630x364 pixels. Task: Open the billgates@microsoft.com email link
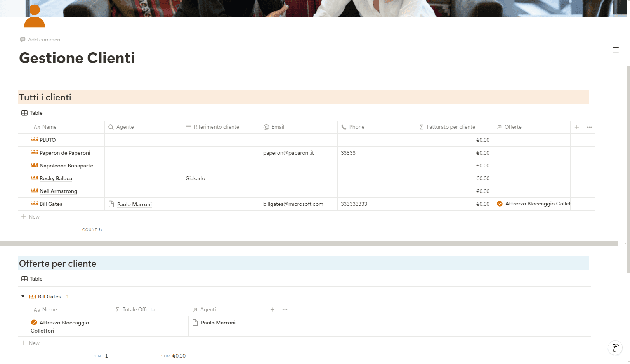293,204
